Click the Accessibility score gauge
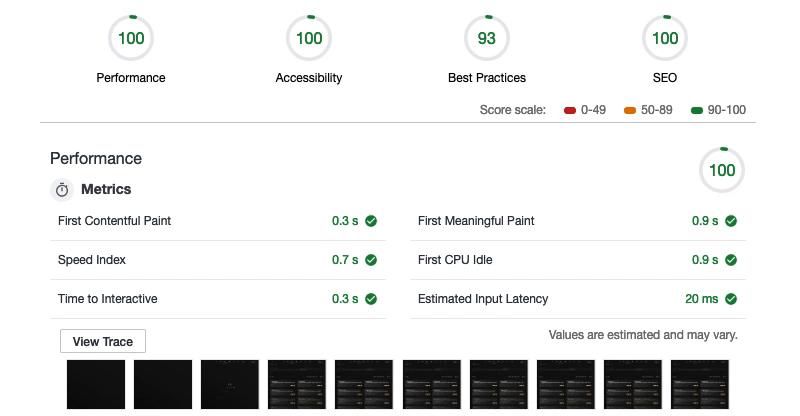The image size is (800, 416). pos(309,39)
